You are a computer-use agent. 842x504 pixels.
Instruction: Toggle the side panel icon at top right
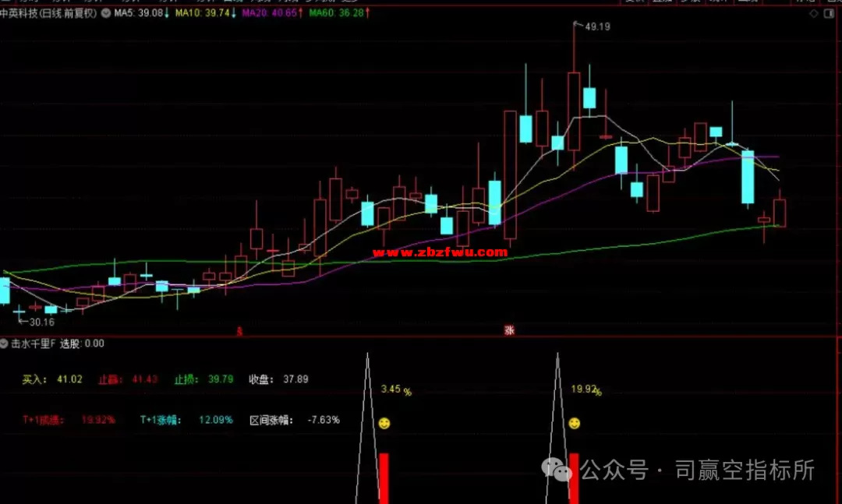(829, 13)
